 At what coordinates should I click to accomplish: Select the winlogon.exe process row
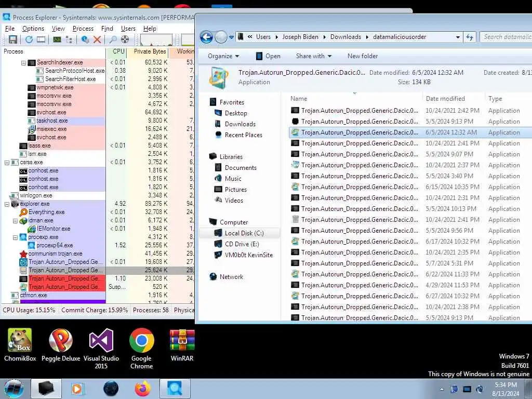point(36,195)
